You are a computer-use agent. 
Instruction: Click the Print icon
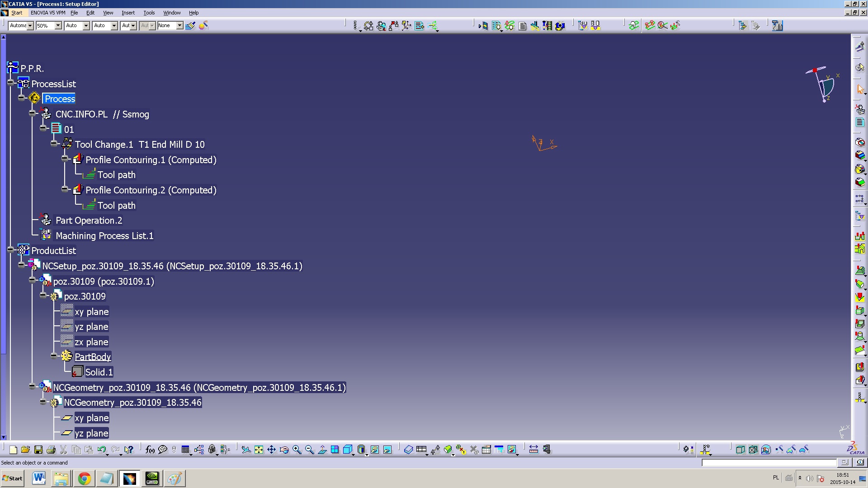coord(51,450)
